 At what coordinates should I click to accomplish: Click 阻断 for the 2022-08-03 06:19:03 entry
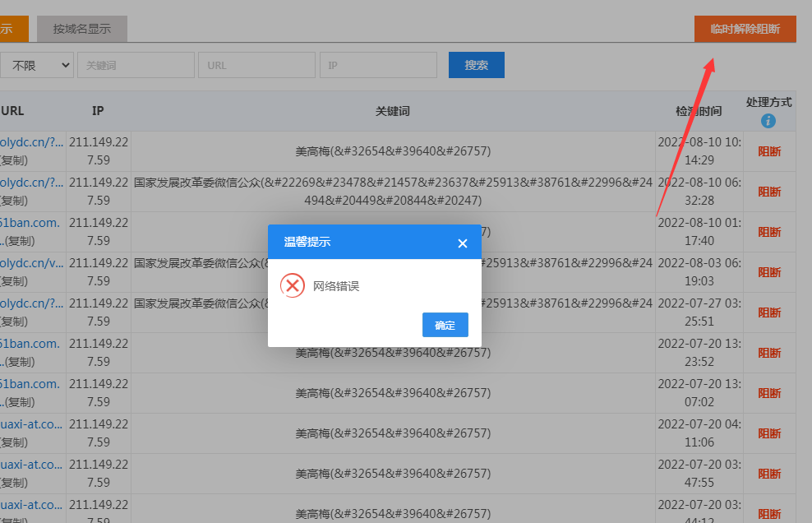click(769, 272)
